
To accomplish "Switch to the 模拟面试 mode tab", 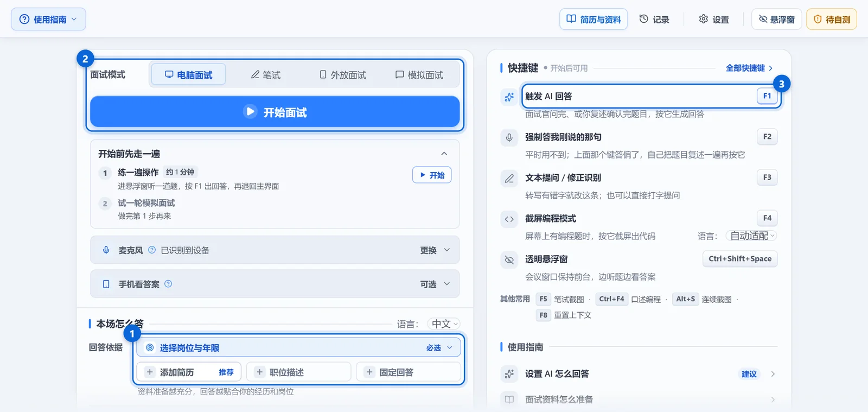I will (x=419, y=75).
